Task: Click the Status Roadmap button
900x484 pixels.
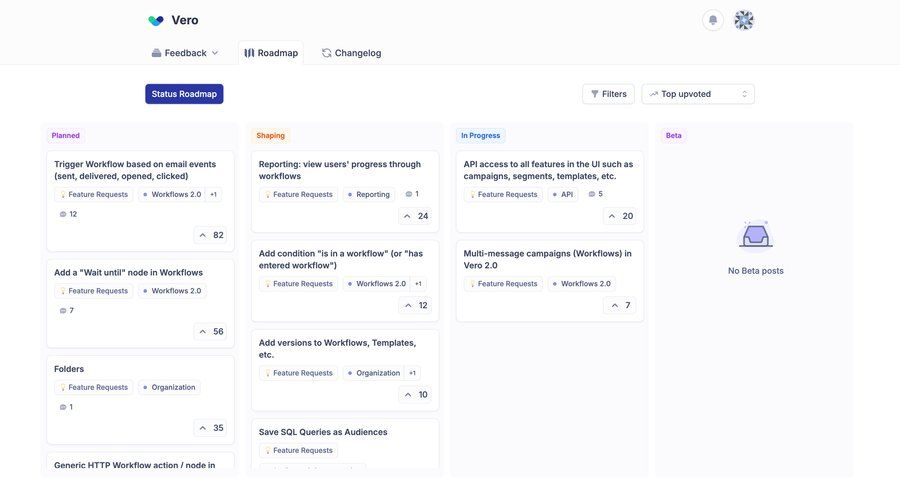Action: tap(184, 94)
